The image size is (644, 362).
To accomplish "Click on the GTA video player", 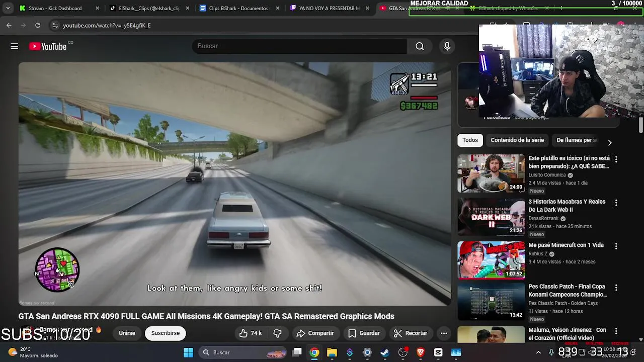I will point(234,184).
